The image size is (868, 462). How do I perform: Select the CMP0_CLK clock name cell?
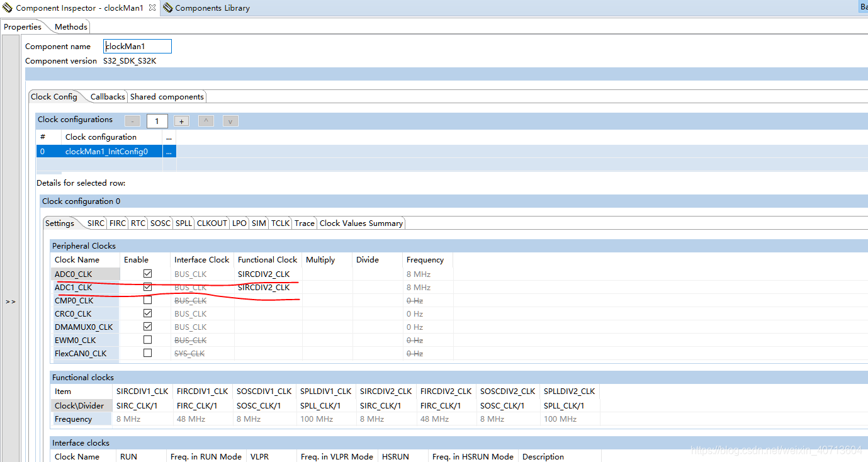click(x=85, y=300)
